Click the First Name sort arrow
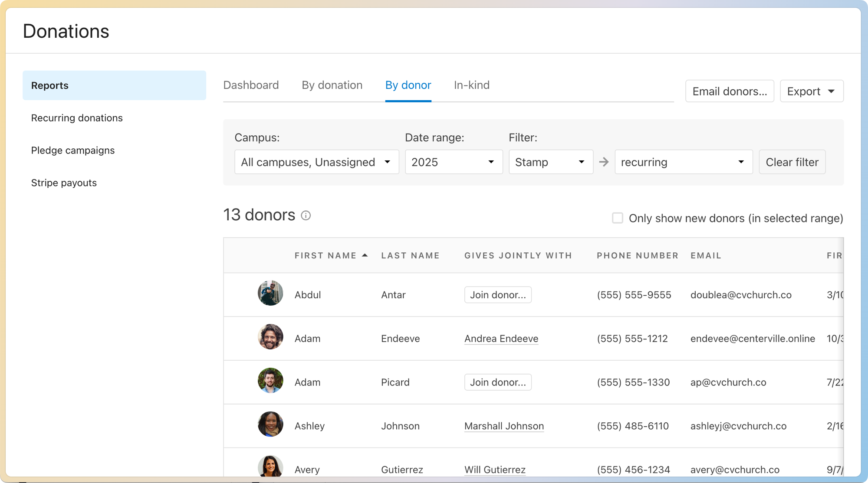 click(x=365, y=255)
